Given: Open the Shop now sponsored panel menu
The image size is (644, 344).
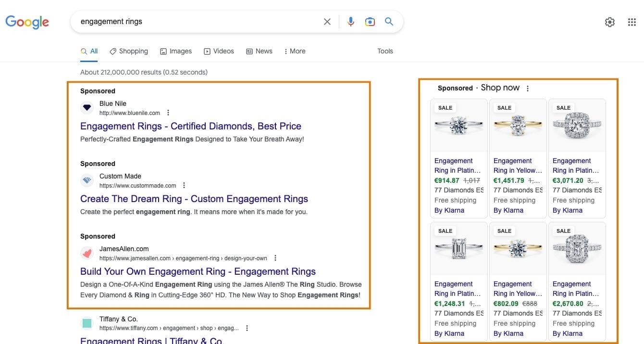Looking at the screenshot, I should coord(527,88).
